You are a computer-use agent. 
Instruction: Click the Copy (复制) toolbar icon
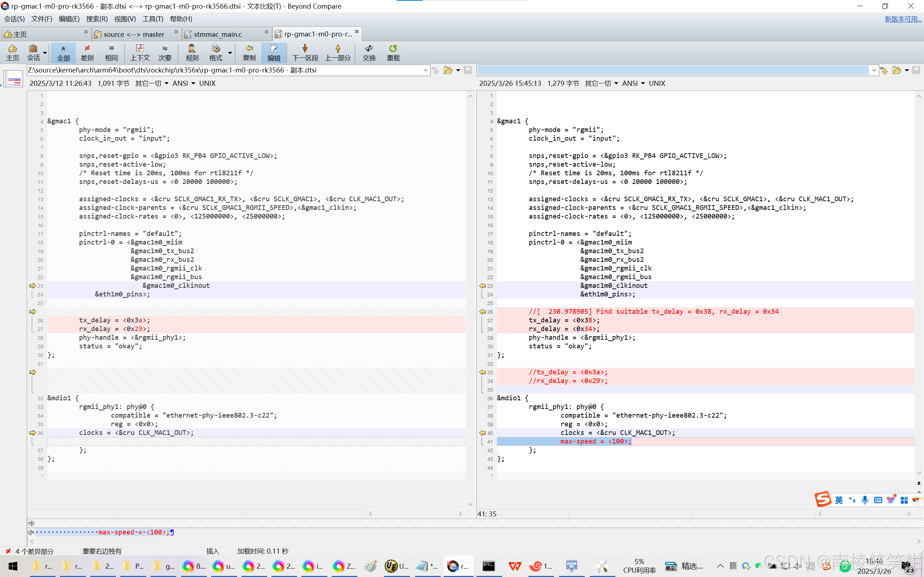(x=249, y=49)
